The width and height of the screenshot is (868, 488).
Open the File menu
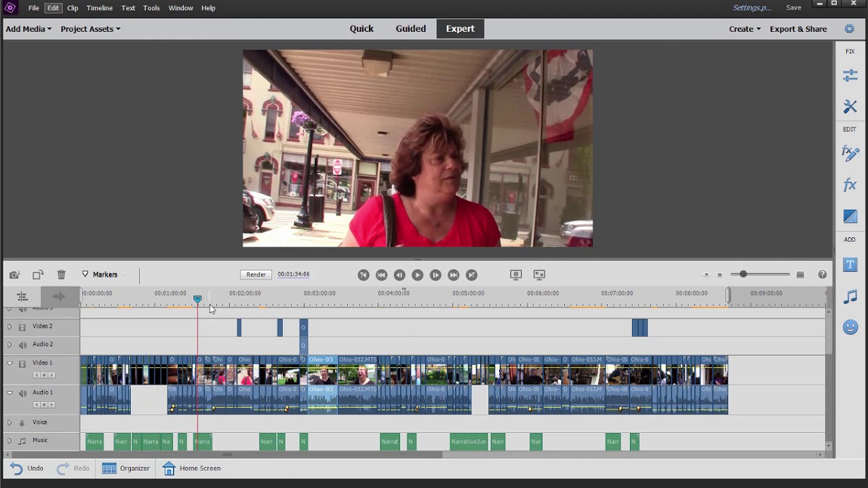coord(33,8)
